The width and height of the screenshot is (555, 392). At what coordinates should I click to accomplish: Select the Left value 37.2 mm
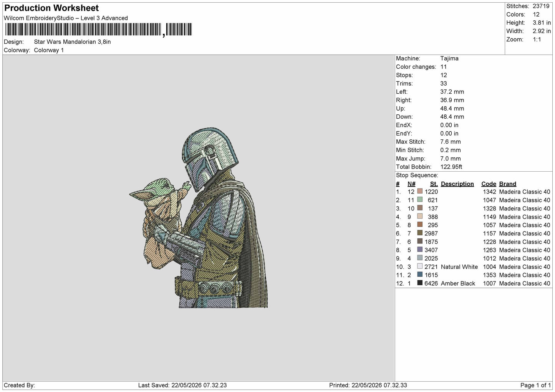click(x=452, y=92)
